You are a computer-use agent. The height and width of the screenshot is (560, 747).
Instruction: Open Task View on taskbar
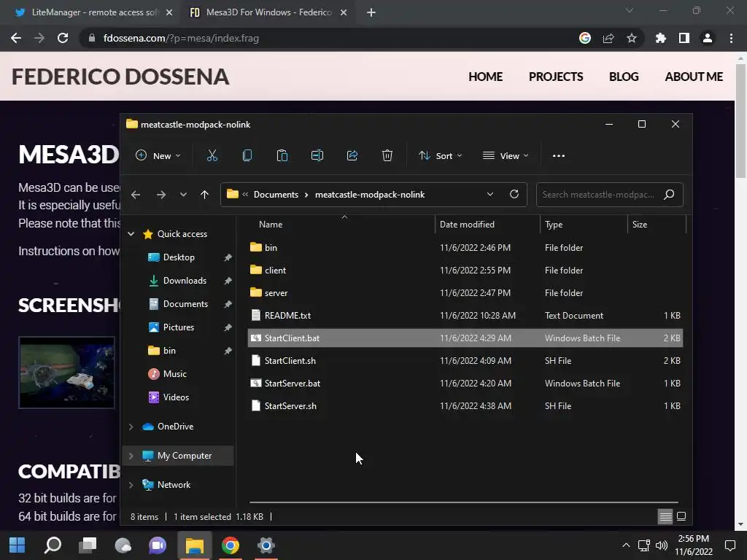pos(88,545)
